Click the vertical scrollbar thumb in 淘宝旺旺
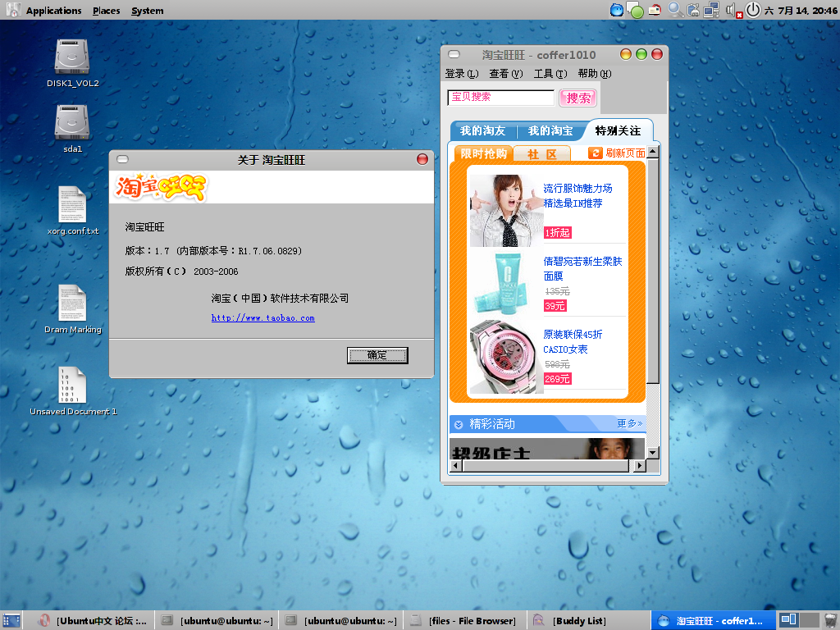This screenshot has height=630, width=840. tap(652, 271)
